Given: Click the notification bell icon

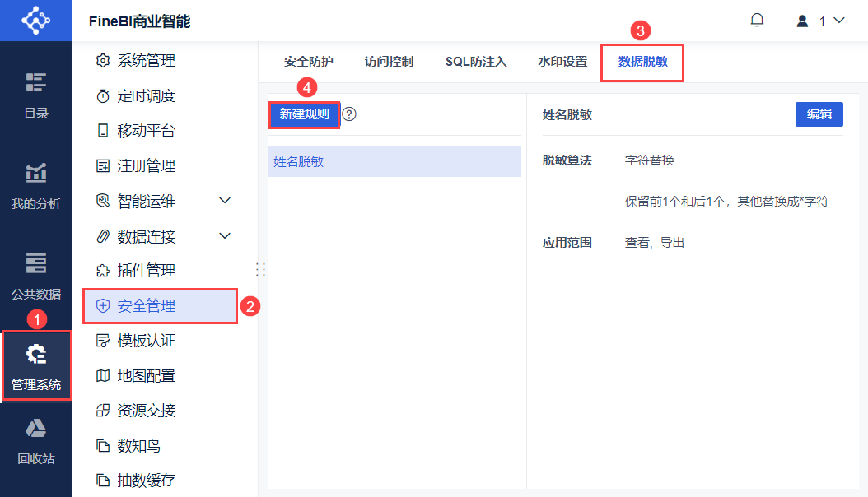Looking at the screenshot, I should coord(757,21).
